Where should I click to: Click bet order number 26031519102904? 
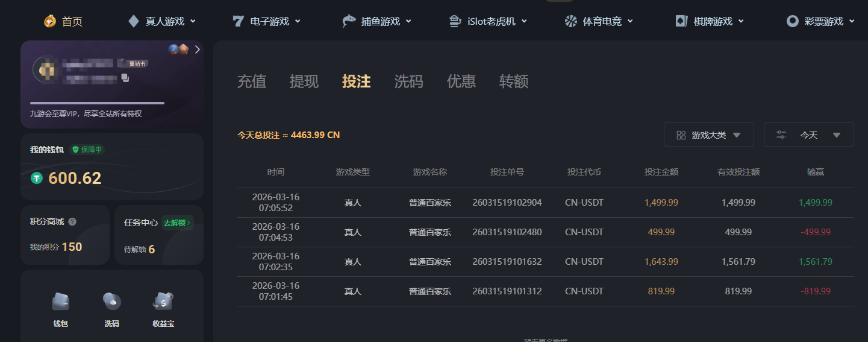click(507, 203)
